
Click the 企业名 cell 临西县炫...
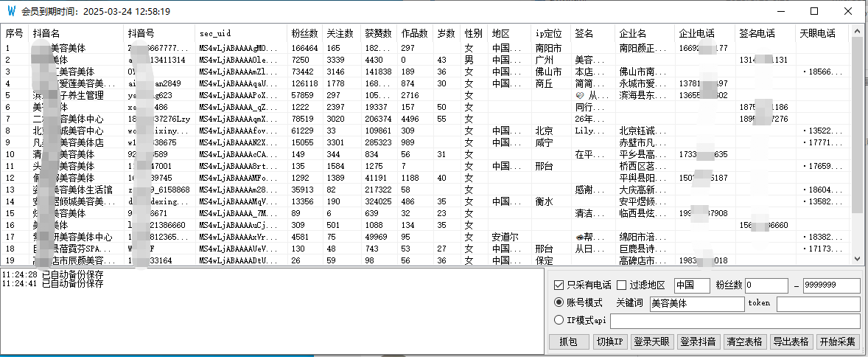click(x=645, y=213)
